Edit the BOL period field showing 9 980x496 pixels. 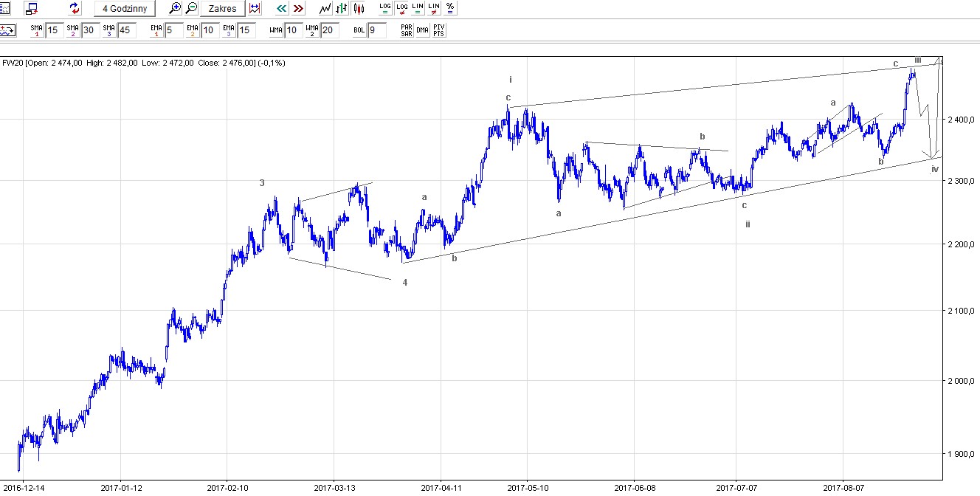coord(376,30)
